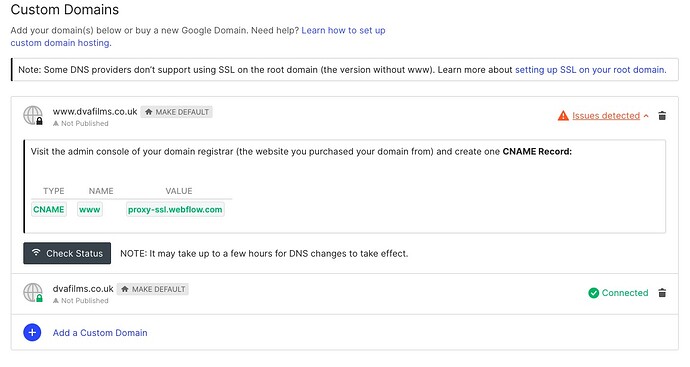
Task: Click the orange warning triangle icon
Action: (x=563, y=116)
